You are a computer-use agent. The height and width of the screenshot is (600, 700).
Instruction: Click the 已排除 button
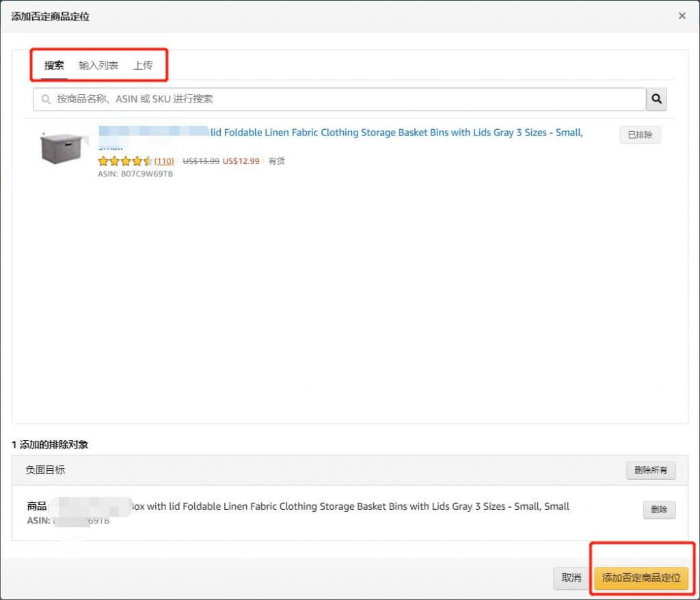tap(640, 135)
